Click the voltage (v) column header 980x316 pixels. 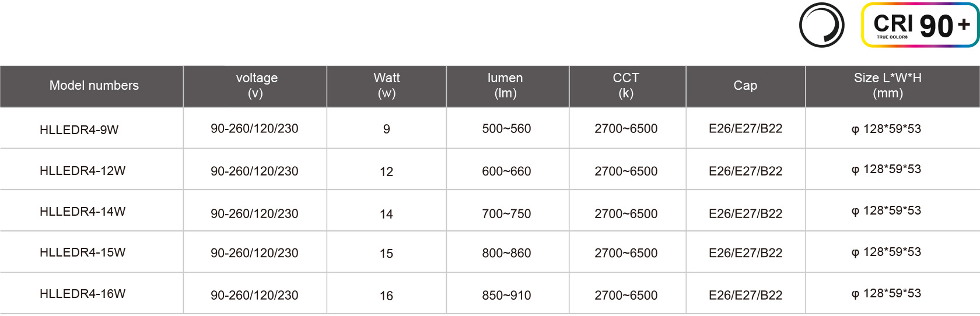(x=256, y=86)
